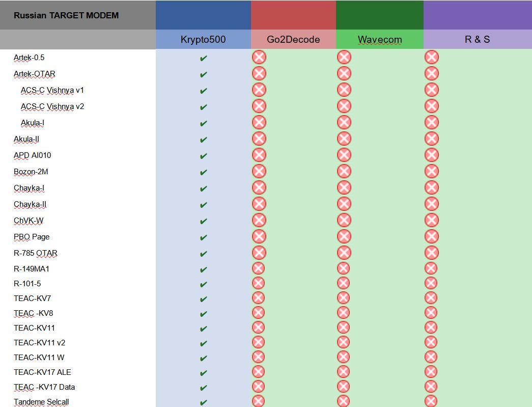Viewport: 532px width, 407px height.
Task: Click the R-785 OTAR row label
Action: [35, 253]
